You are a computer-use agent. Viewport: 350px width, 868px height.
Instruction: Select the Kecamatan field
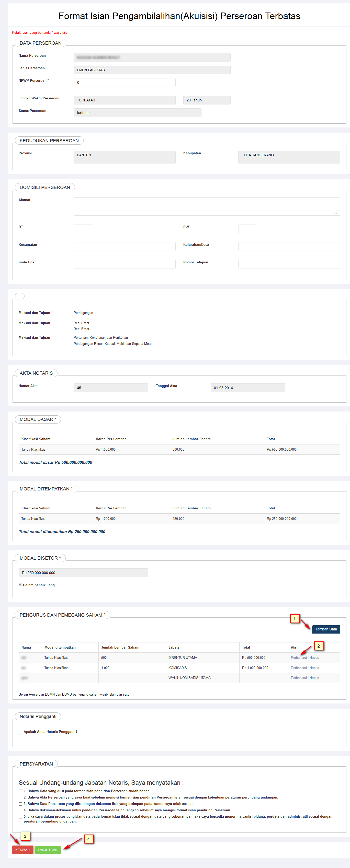(125, 246)
